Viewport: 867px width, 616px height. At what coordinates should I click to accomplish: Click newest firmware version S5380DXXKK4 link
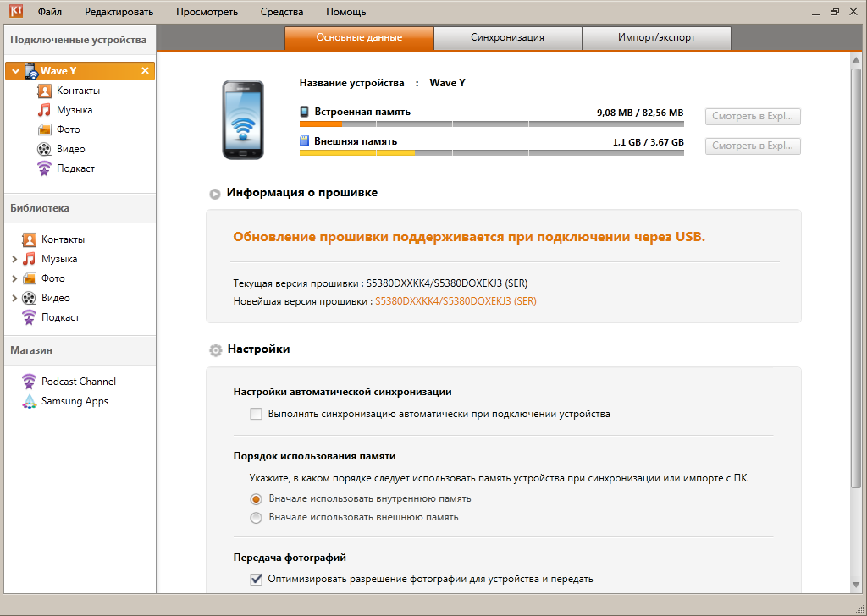(x=456, y=301)
